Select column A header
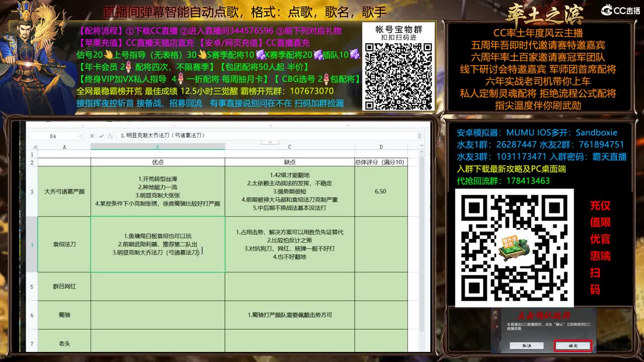Viewport: 644px width, 362px height. coord(64,147)
